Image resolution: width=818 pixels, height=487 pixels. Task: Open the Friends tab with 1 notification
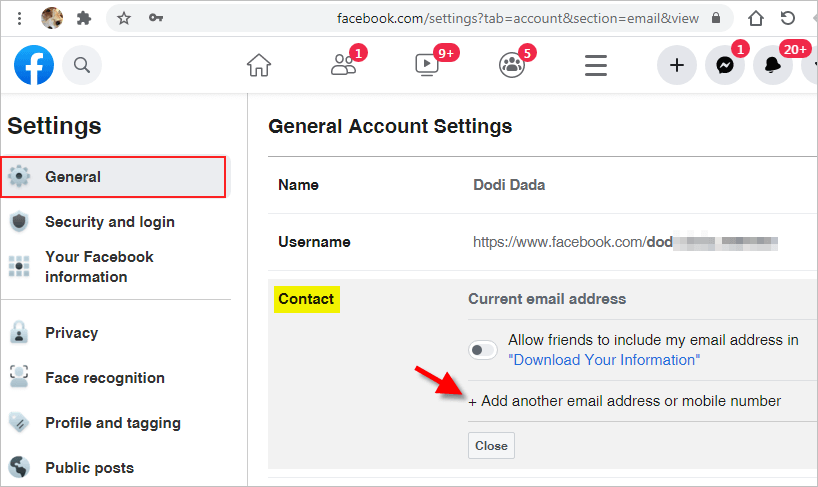(344, 65)
